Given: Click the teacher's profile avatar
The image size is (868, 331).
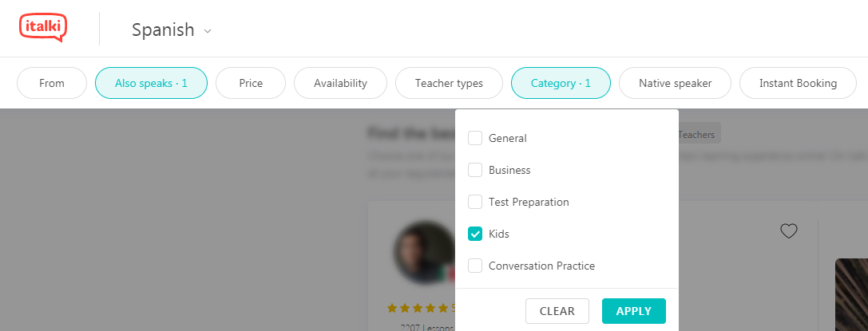Looking at the screenshot, I should [x=425, y=253].
